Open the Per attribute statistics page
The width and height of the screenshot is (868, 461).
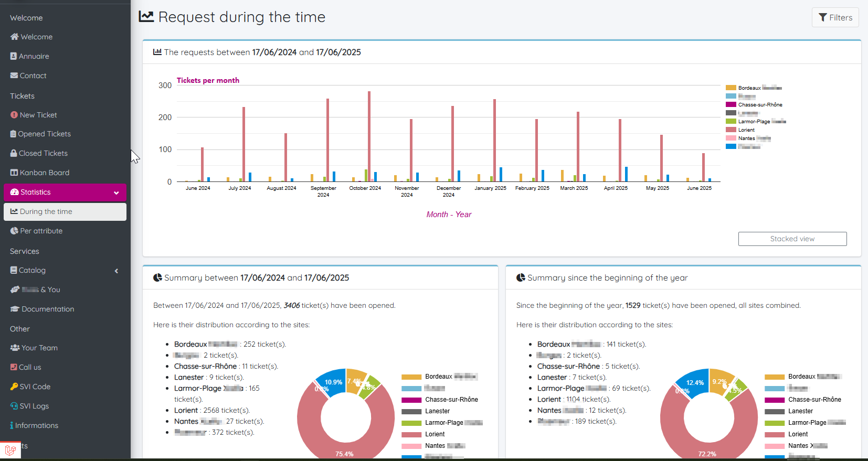(41, 231)
